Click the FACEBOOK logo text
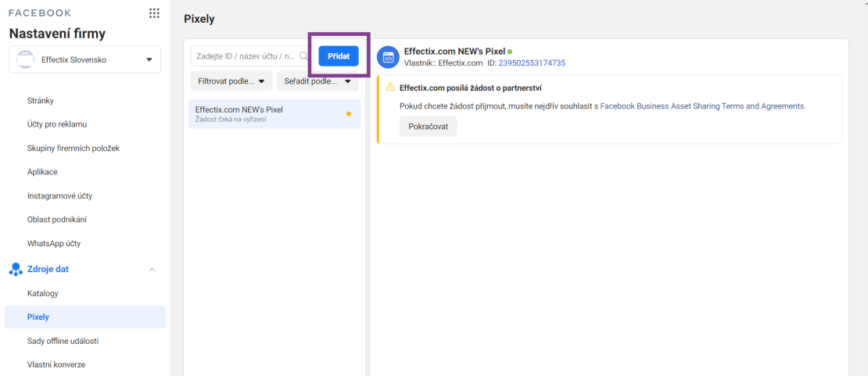This screenshot has height=376, width=868. click(x=40, y=13)
